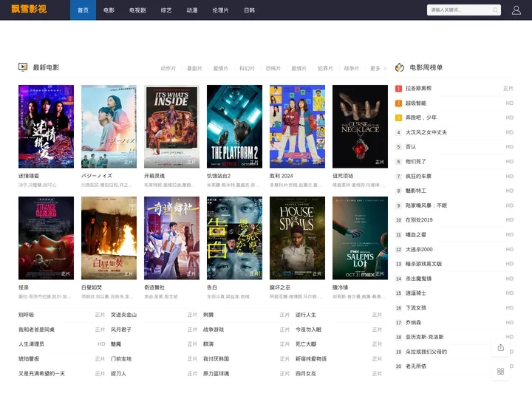Filter by 战争片 category
532x399 pixels.
(351, 68)
